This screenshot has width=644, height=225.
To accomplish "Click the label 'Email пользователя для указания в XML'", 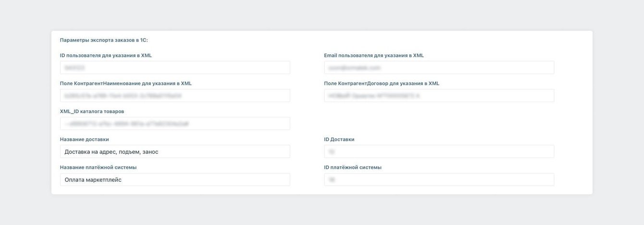I will click(373, 55).
